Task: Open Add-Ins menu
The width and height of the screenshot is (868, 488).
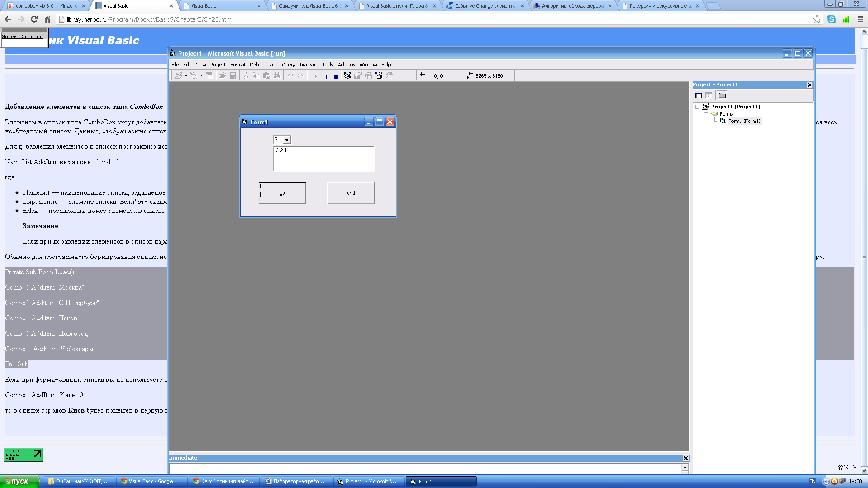Action: [347, 65]
